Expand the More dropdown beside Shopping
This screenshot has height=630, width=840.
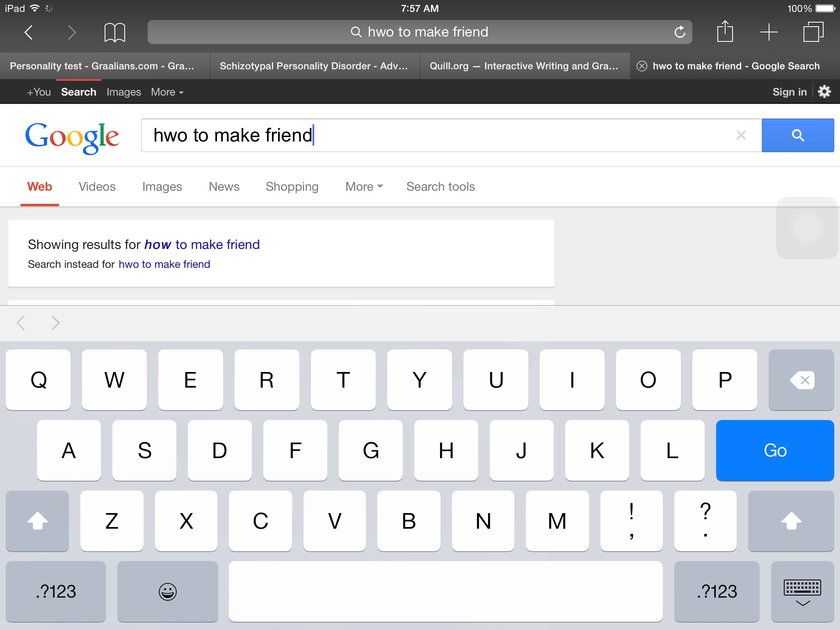click(x=364, y=187)
